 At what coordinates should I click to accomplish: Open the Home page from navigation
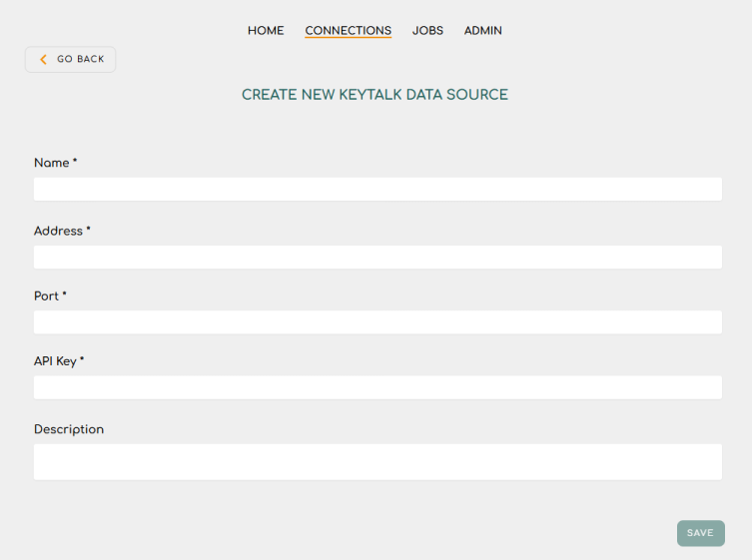point(266,31)
